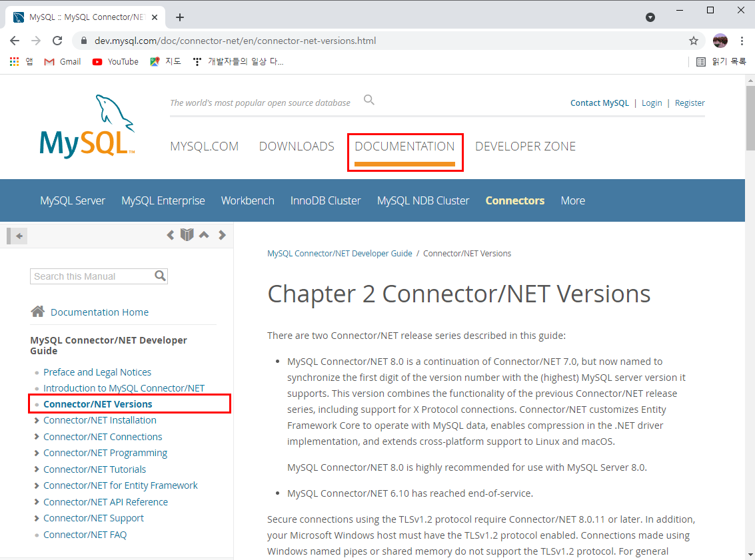The image size is (755, 560).
Task: Select MySQL NDB Cluster in blue bar
Action: [422, 200]
